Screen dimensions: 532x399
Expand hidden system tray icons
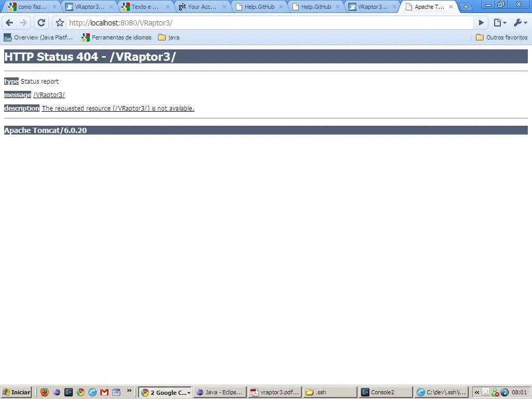pyautogui.click(x=477, y=392)
